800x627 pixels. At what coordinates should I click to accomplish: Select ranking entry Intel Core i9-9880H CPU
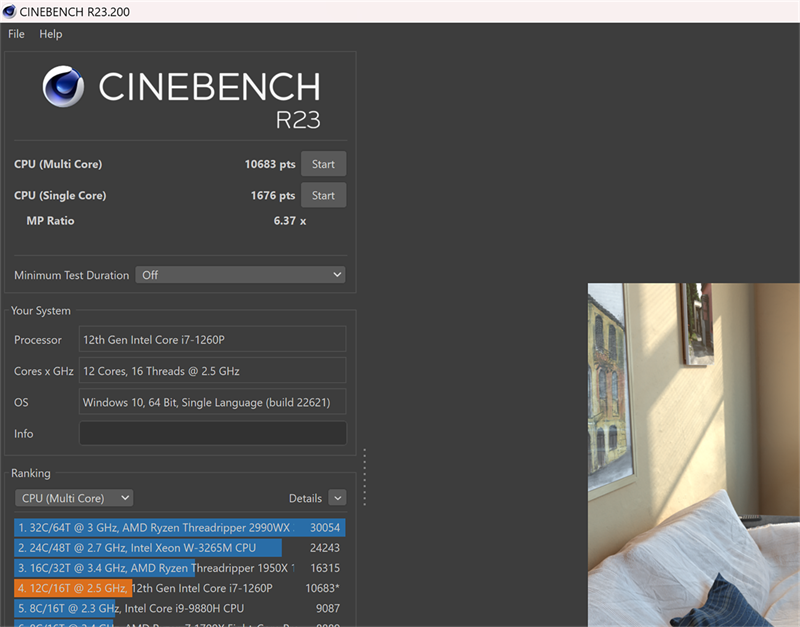180,608
